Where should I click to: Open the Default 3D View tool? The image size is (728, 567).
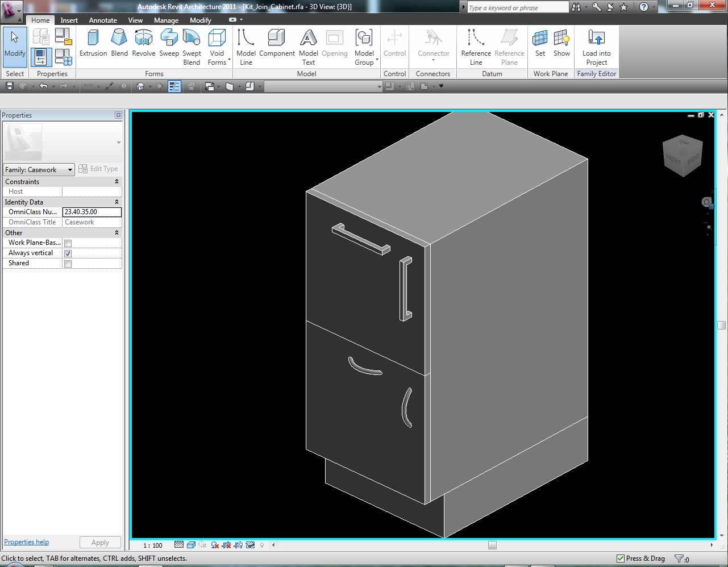pyautogui.click(x=140, y=86)
